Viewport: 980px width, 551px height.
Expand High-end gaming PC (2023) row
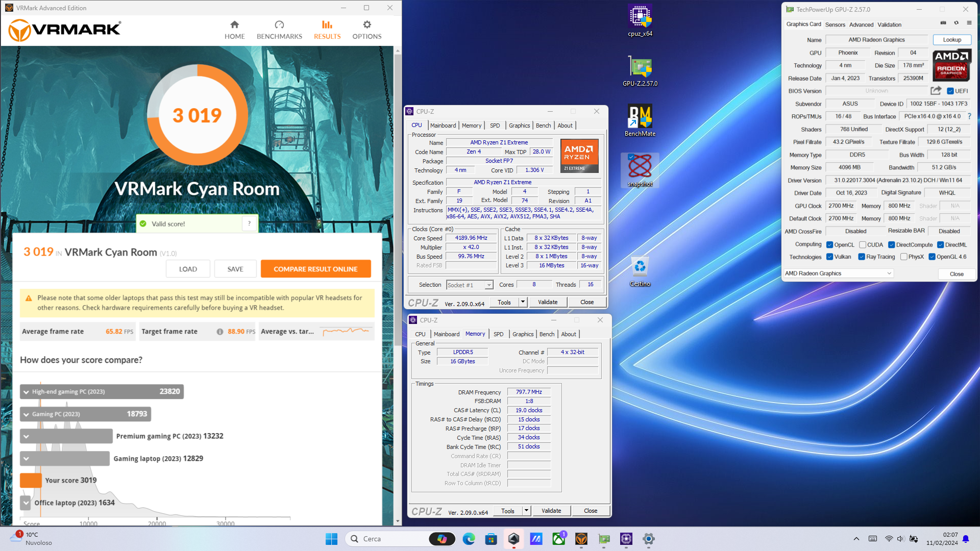pyautogui.click(x=26, y=392)
